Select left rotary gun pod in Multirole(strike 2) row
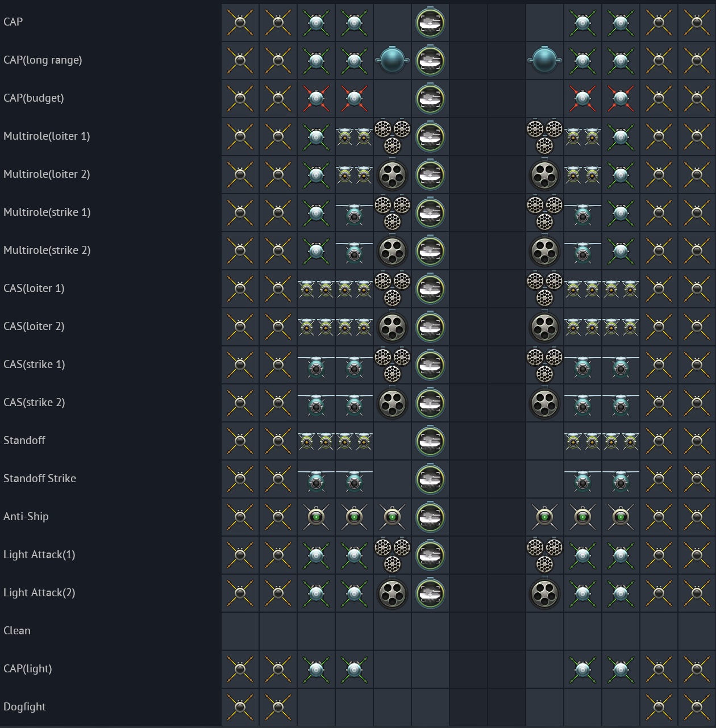Viewport: 716px width, 728px height. point(392,250)
